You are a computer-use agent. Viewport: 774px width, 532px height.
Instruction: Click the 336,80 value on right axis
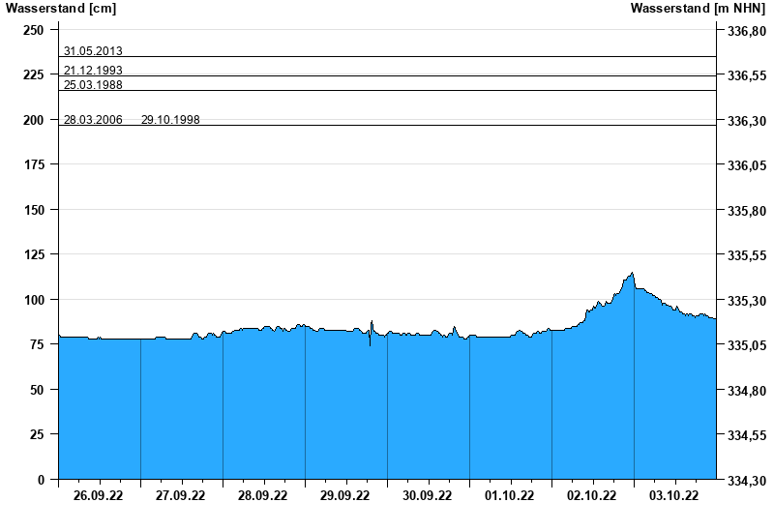[747, 31]
